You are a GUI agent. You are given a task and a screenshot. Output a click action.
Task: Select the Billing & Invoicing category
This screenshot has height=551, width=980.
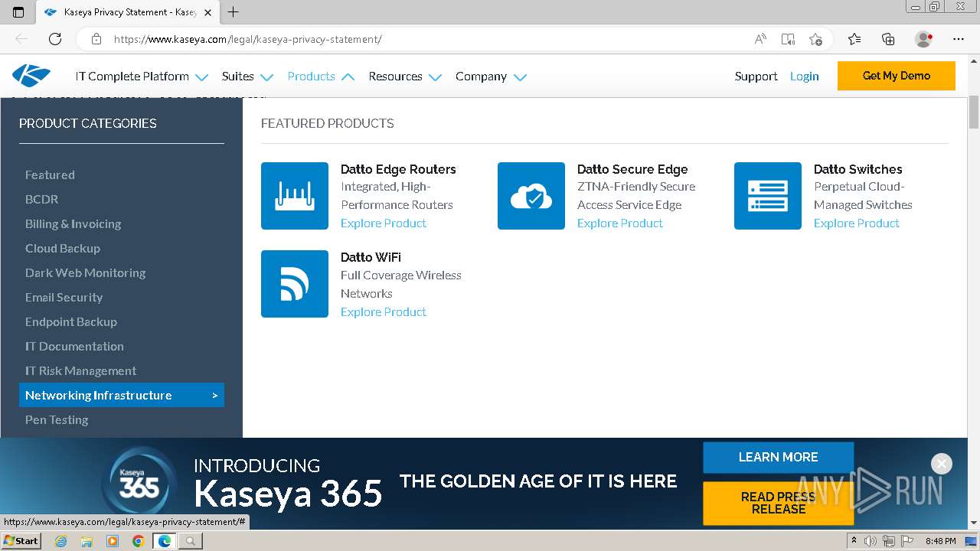pyautogui.click(x=73, y=223)
